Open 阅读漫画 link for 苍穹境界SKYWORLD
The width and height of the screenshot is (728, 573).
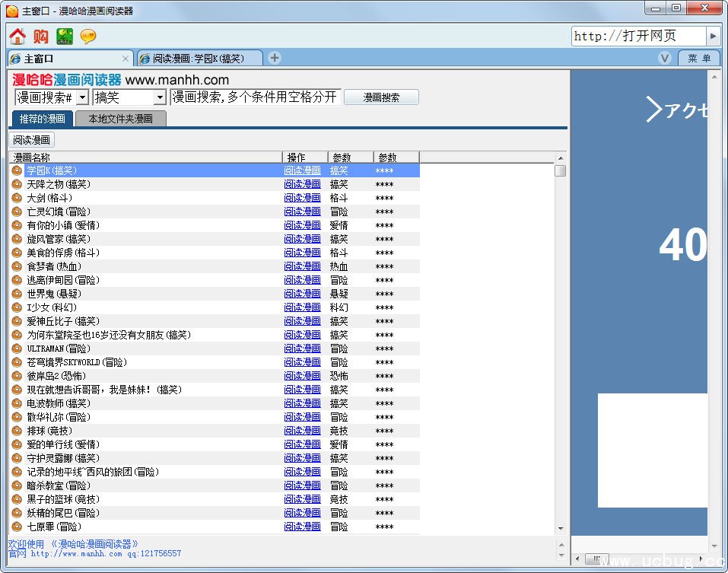302,363
